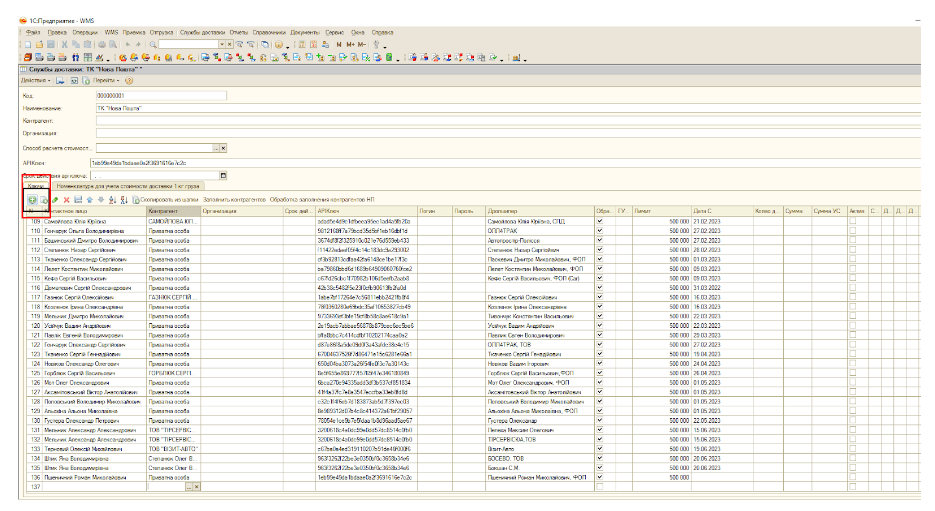Expand the search combo box dropdown arrow

coord(224,45)
